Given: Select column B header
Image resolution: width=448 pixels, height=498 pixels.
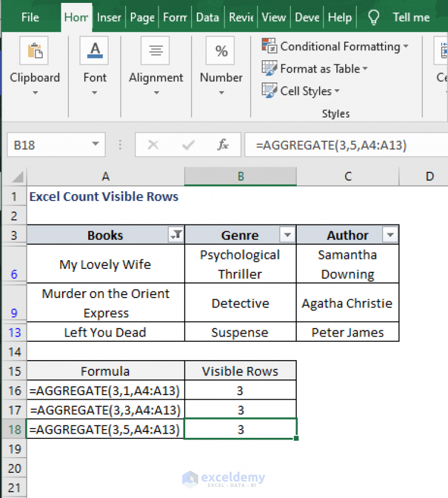Looking at the screenshot, I should coord(241,177).
